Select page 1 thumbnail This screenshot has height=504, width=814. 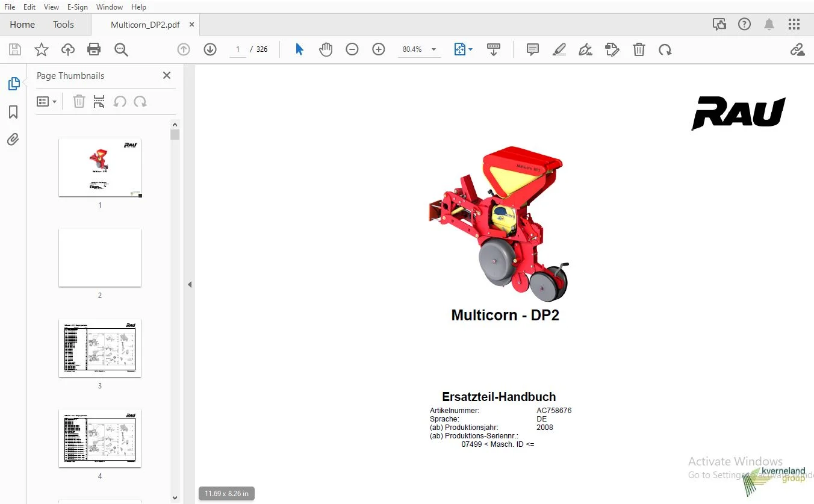point(100,167)
